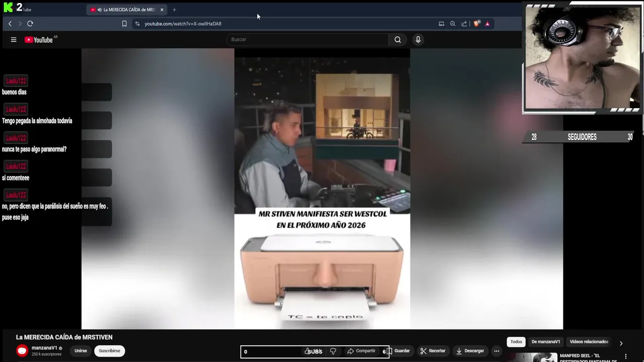644x362 pixels.
Task: Click the Unirse button
Action: pos(80,351)
